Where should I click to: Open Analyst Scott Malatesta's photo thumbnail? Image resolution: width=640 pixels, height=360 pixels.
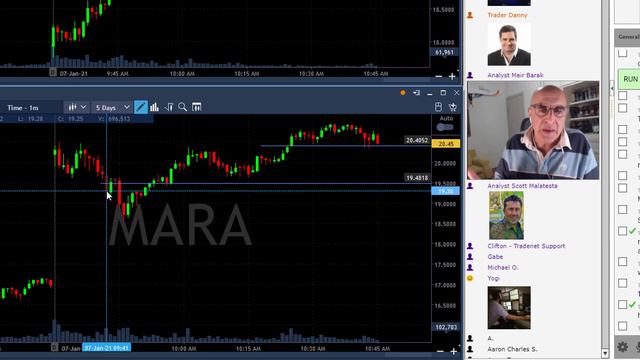[x=507, y=216]
